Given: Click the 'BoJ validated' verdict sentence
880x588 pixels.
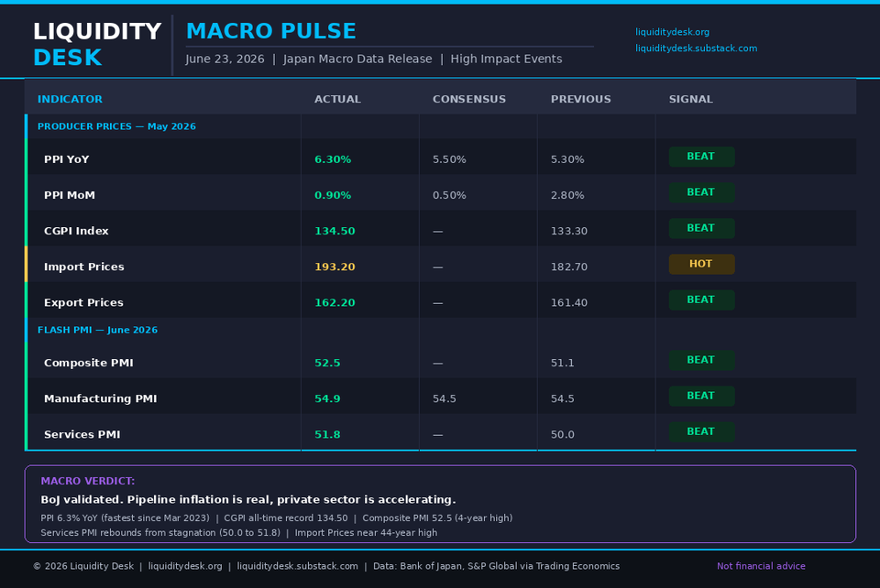Looking at the screenshot, I should click(248, 499).
